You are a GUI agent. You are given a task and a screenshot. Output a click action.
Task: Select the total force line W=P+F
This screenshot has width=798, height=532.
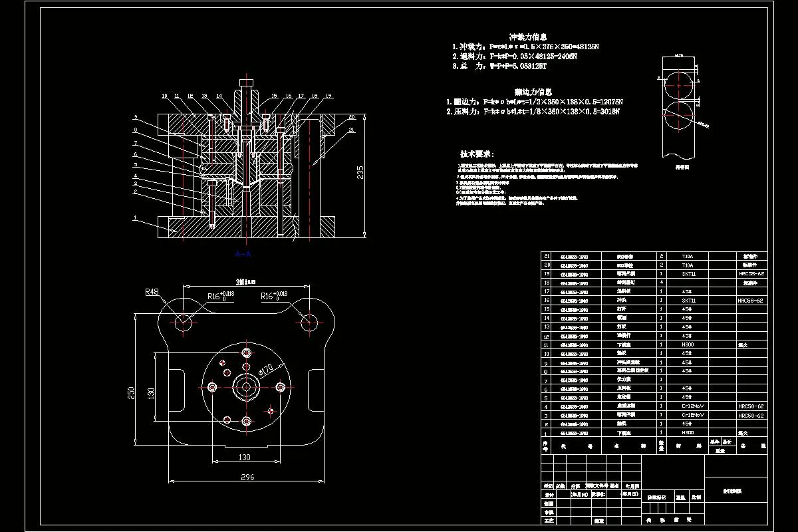coord(499,66)
